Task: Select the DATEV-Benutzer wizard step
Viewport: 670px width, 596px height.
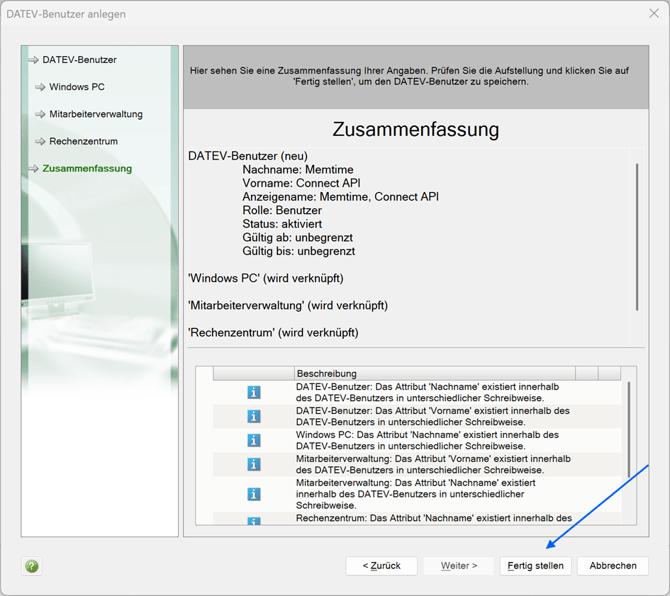Action: click(x=79, y=60)
